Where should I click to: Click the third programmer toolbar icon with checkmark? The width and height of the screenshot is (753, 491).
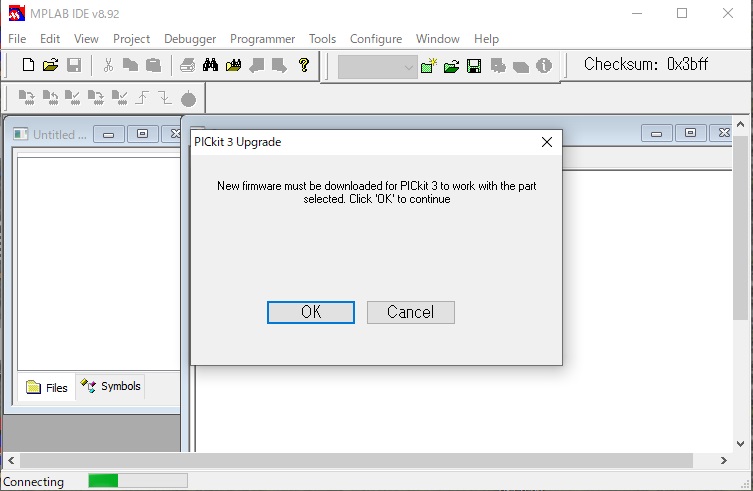click(73, 98)
